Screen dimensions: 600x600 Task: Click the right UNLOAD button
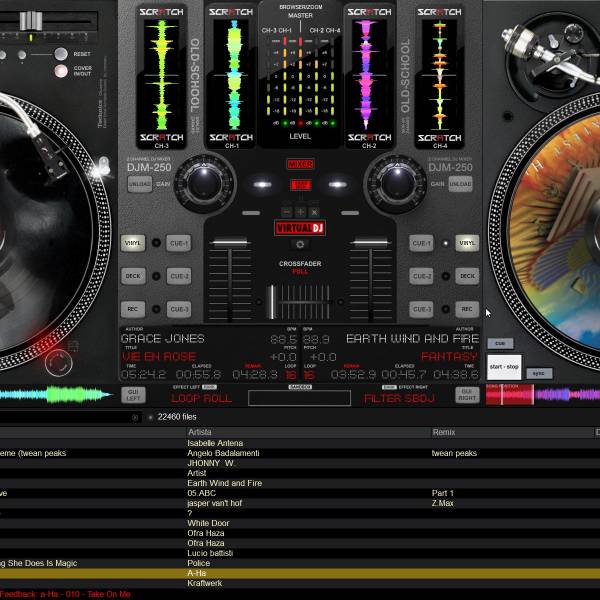pyautogui.click(x=460, y=184)
